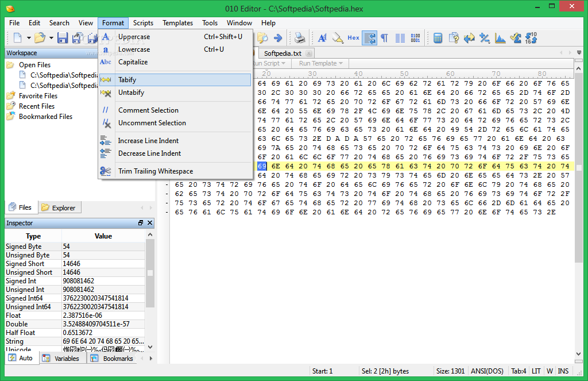Click the Hex Operations icon
This screenshot has width=588, height=381.
pyautogui.click(x=485, y=37)
